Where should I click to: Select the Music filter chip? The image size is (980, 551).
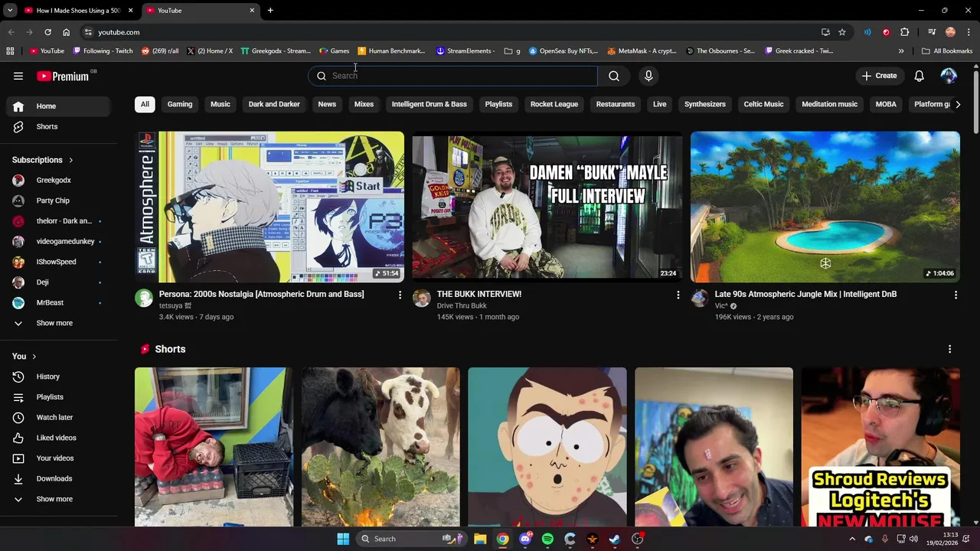pyautogui.click(x=220, y=104)
